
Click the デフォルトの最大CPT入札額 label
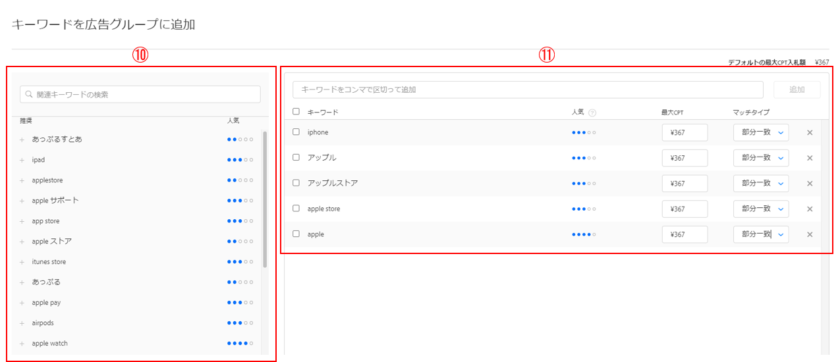[x=768, y=62]
